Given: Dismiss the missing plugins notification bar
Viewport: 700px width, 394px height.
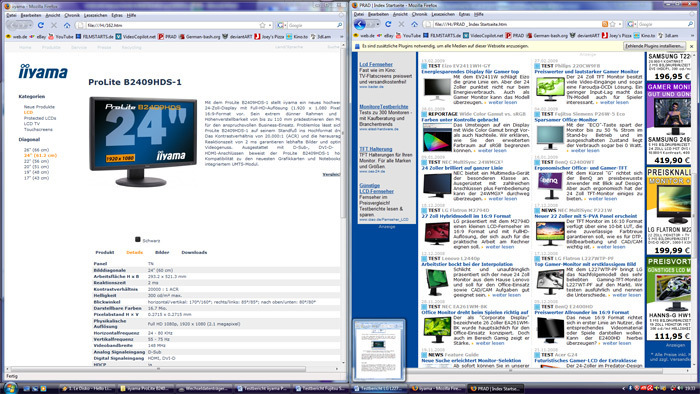Looking at the screenshot, I should coord(692,46).
